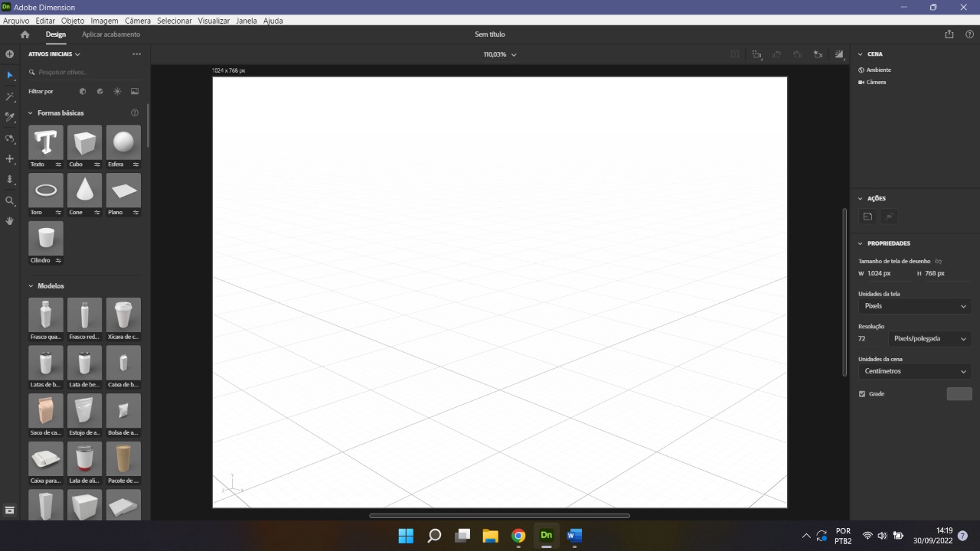Image resolution: width=980 pixels, height=551 pixels.
Task: Toggle the render preview icon
Action: coord(839,54)
